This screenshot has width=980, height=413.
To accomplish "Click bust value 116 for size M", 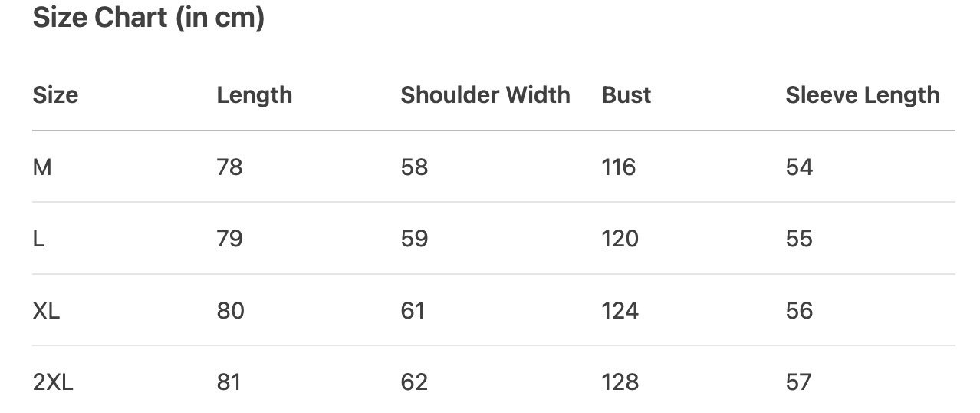I will [618, 167].
